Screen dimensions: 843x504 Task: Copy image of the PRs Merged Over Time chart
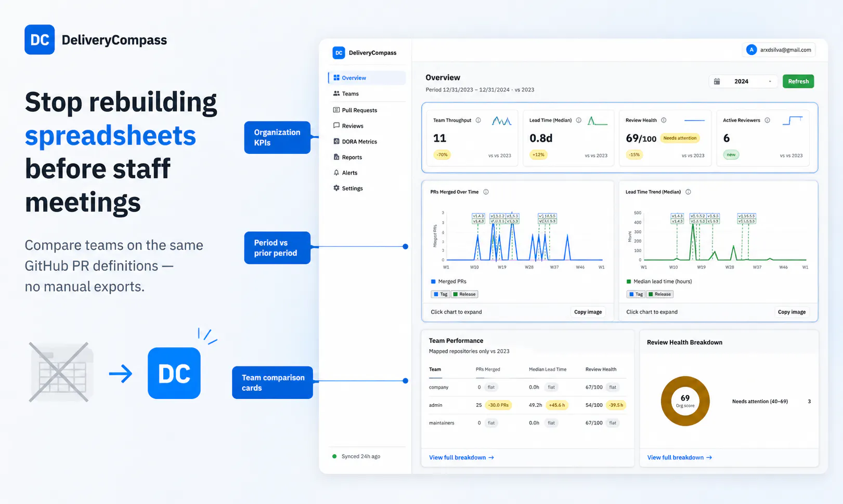(588, 312)
